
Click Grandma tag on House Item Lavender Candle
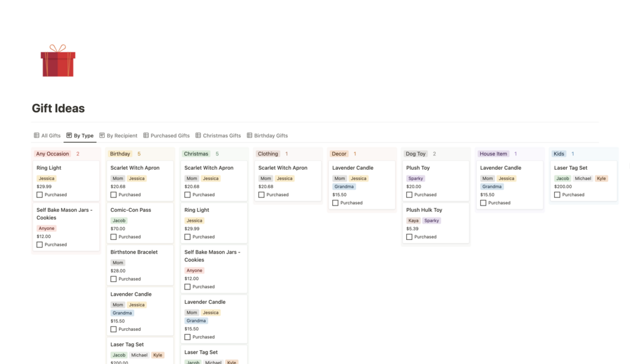pyautogui.click(x=492, y=187)
